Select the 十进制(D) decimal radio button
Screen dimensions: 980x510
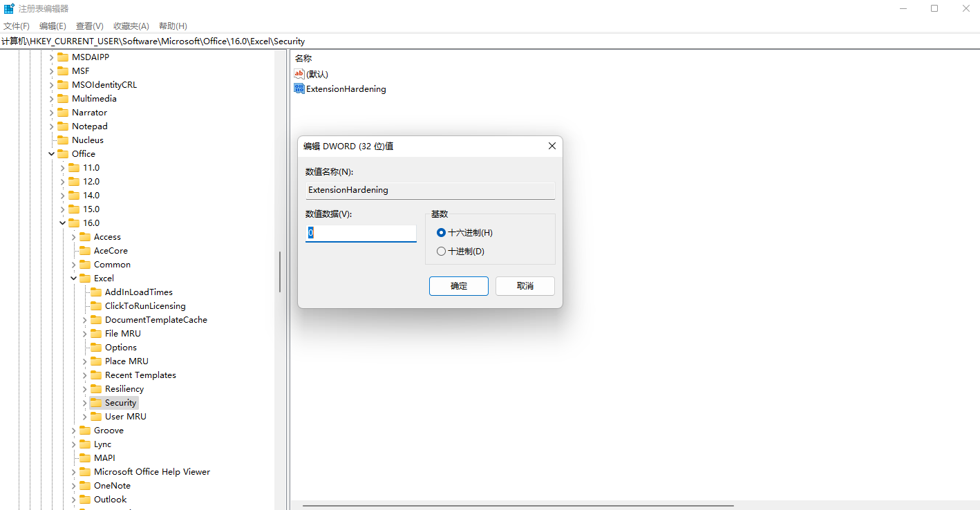click(x=441, y=252)
